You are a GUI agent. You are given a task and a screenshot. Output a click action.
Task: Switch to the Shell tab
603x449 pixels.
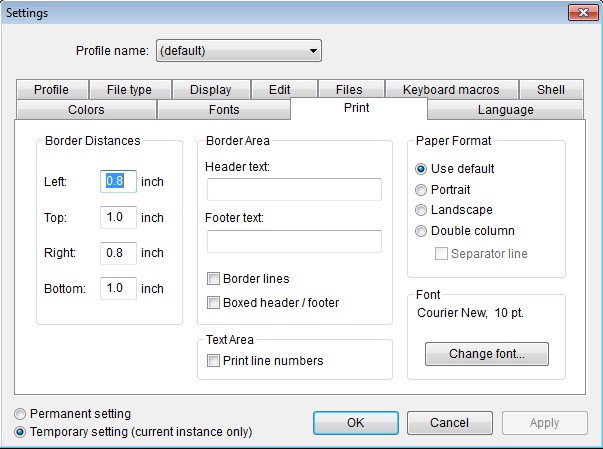(551, 90)
